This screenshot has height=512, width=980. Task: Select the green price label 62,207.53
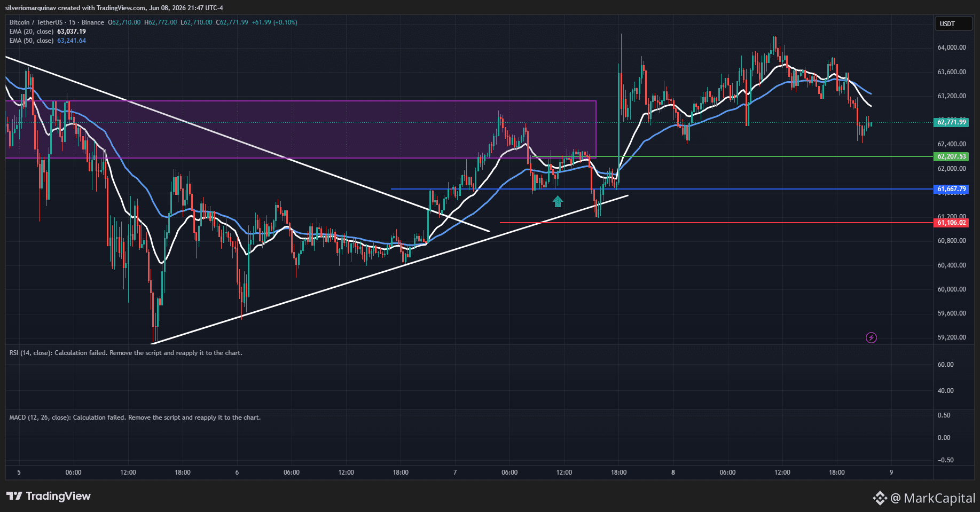(x=952, y=156)
